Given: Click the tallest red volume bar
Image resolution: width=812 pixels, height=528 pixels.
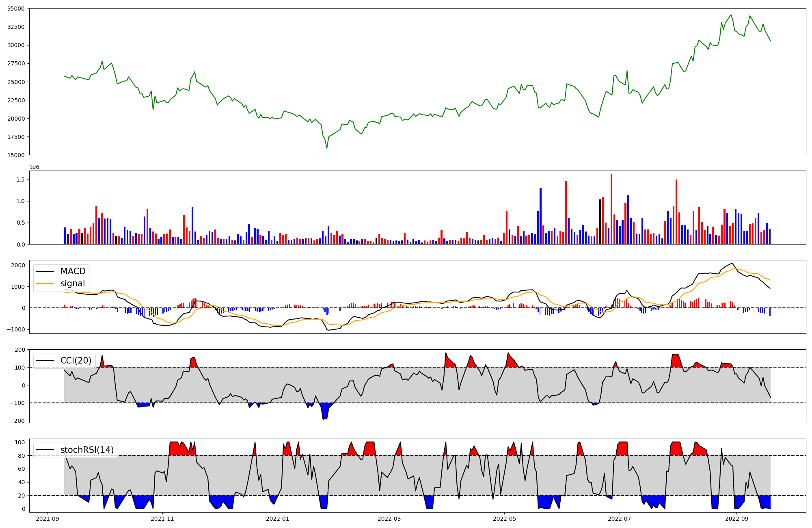Looking at the screenshot, I should pos(611,209).
